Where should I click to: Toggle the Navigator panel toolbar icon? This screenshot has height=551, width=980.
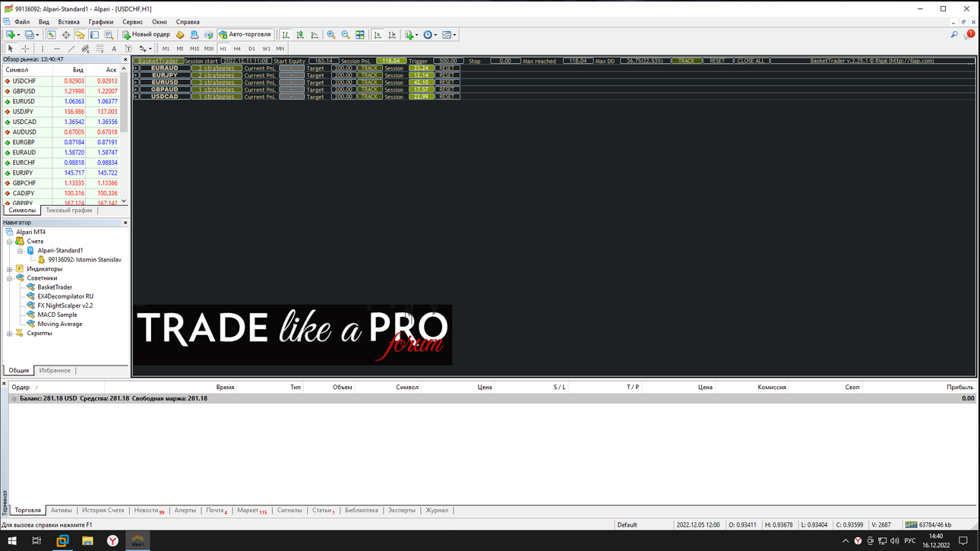80,34
